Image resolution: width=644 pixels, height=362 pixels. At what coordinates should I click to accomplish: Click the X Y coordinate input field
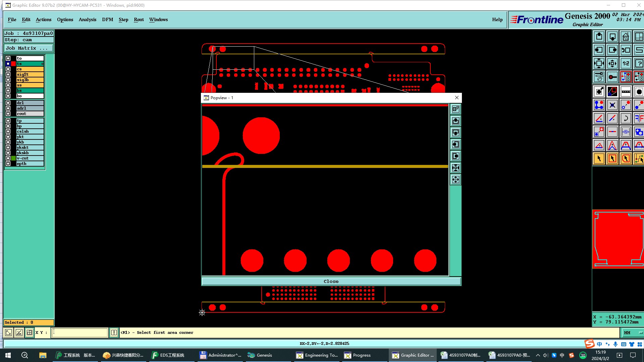pyautogui.click(x=79, y=333)
